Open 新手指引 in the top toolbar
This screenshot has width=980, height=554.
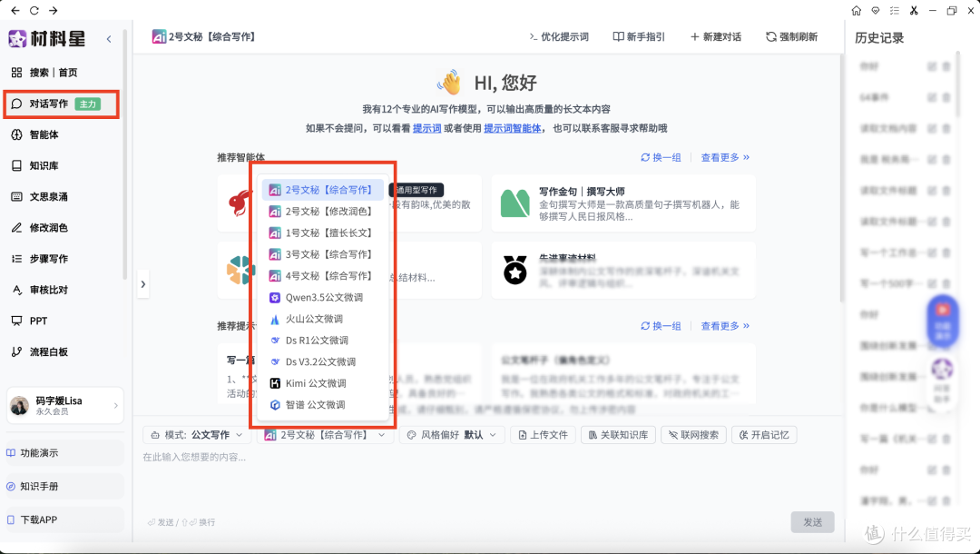(x=639, y=37)
